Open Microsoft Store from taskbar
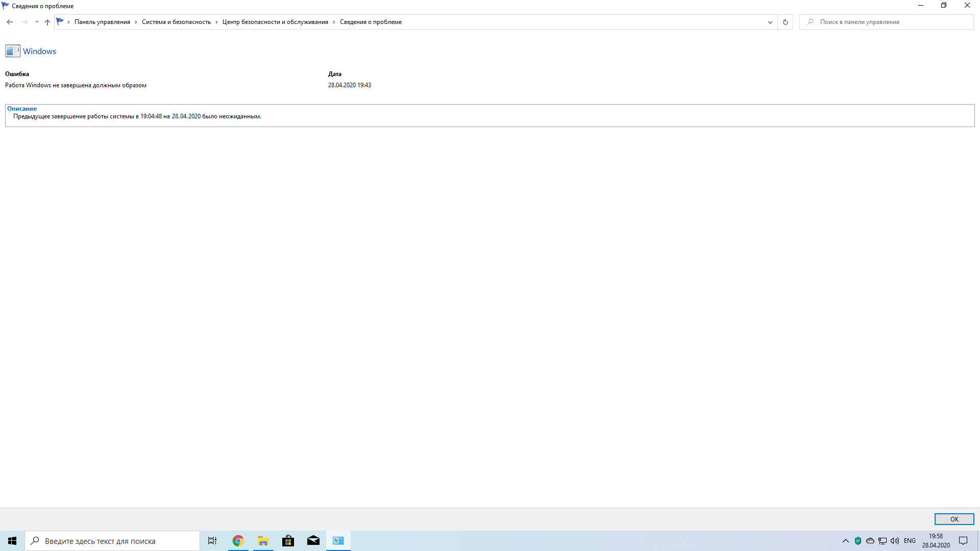The width and height of the screenshot is (980, 551). pyautogui.click(x=288, y=541)
